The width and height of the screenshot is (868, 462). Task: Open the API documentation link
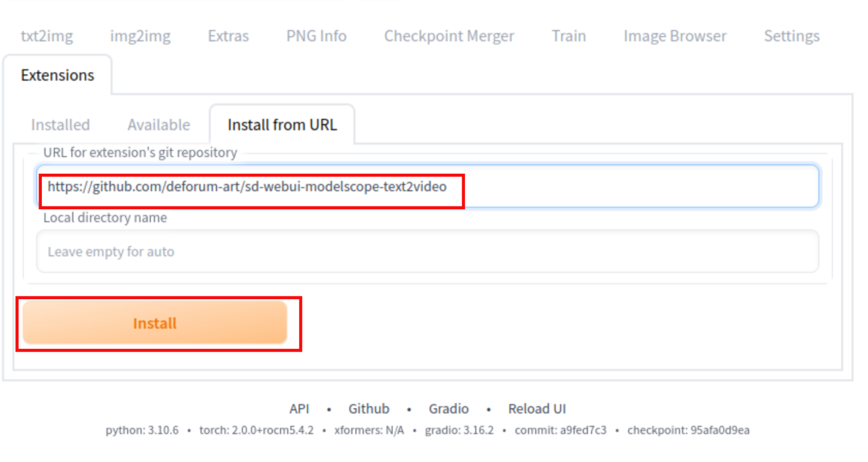pos(300,408)
